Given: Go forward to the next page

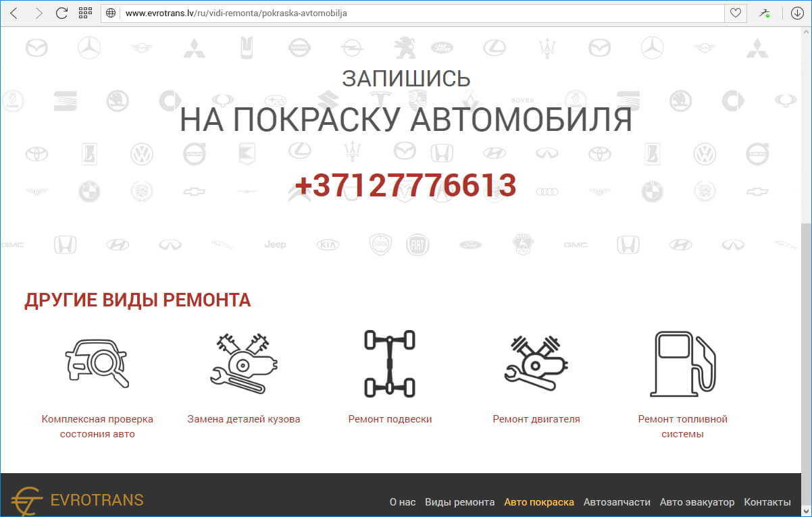Looking at the screenshot, I should coord(38,13).
